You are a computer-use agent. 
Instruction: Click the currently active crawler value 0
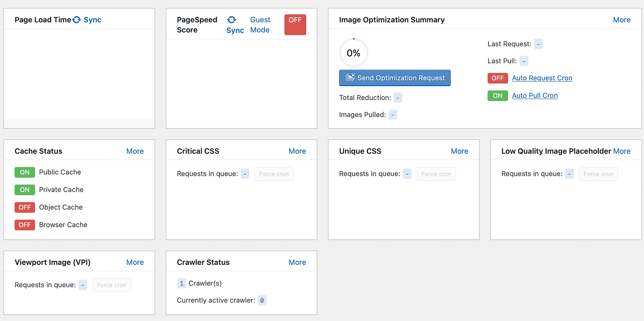click(x=262, y=300)
